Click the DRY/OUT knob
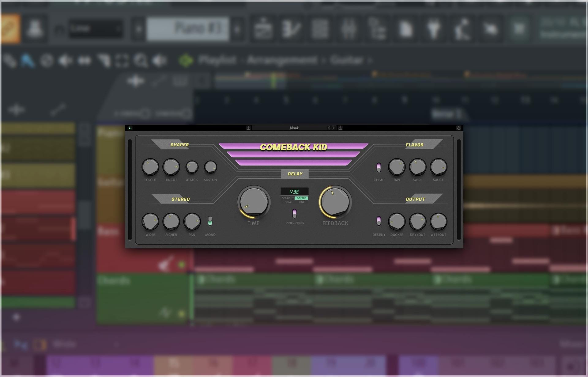 coord(417,222)
